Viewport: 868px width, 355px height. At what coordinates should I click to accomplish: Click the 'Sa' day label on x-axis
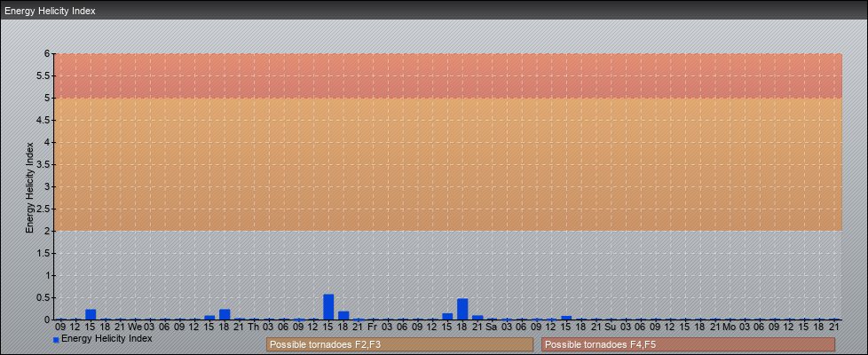coord(492,327)
